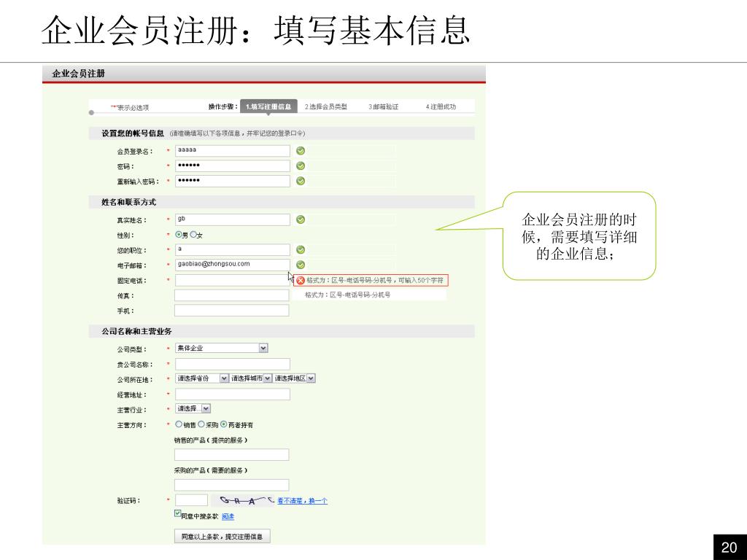Click green checkmark beside 您的职位 field
This screenshot has height=560, width=747.
click(301, 250)
